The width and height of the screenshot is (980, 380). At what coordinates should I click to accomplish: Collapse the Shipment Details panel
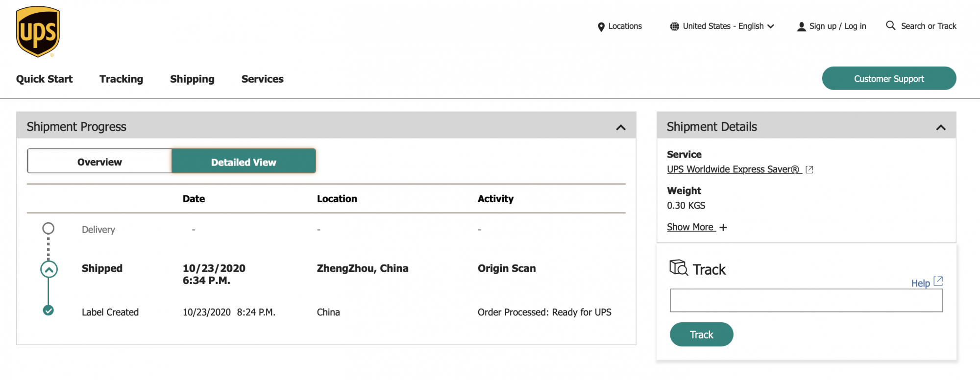[941, 127]
